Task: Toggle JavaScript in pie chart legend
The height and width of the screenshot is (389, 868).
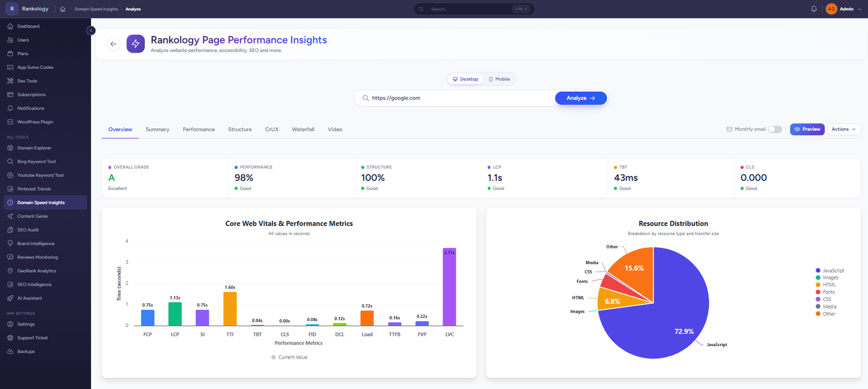Action: pos(830,270)
